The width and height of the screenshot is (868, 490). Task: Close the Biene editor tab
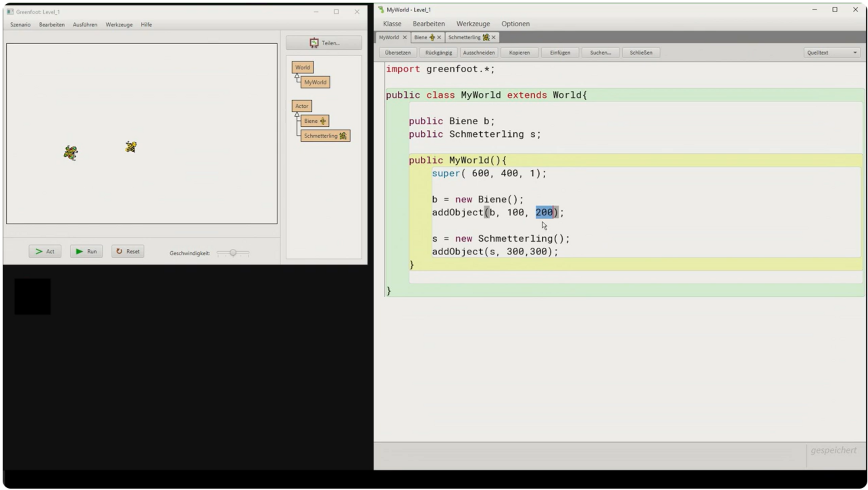pyautogui.click(x=439, y=37)
